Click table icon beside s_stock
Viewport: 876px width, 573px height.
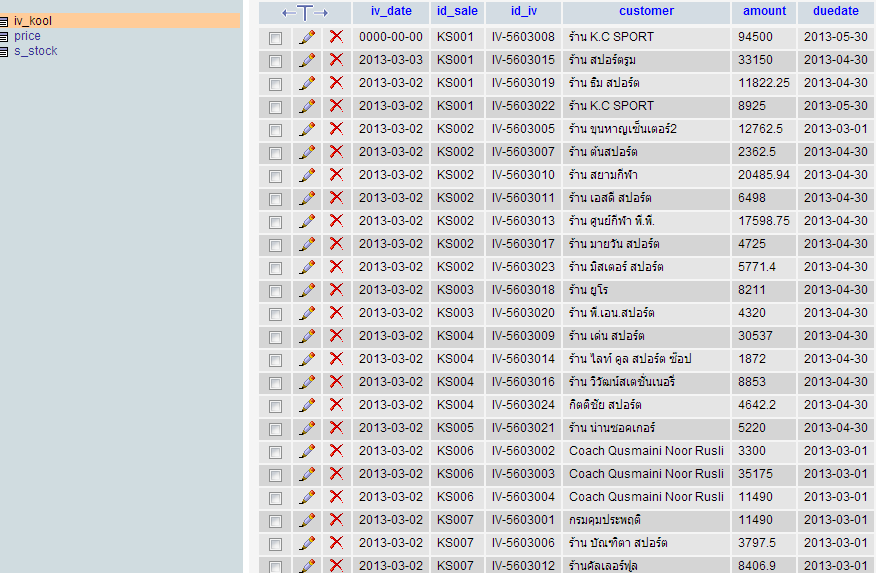tap(4, 52)
